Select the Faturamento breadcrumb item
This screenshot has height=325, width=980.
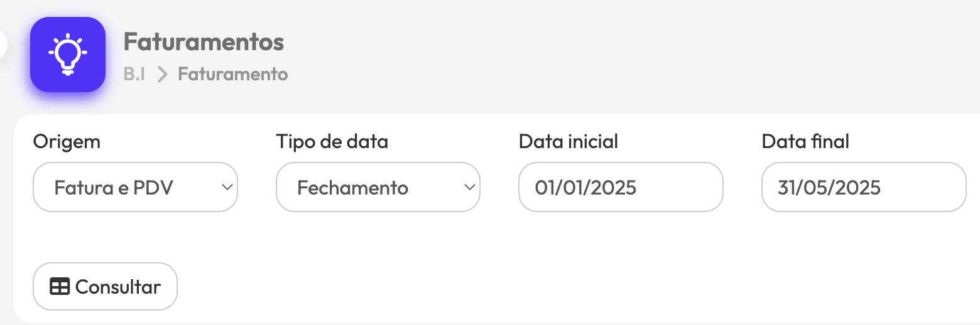[233, 74]
